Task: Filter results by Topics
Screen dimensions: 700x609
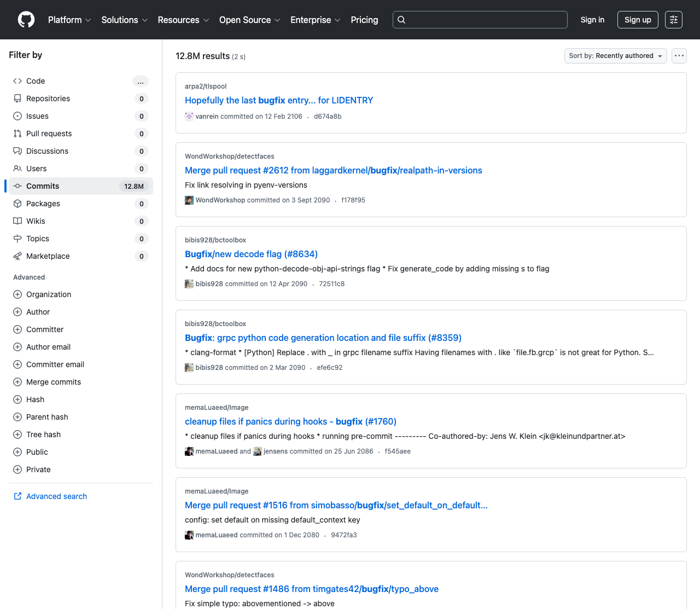Action: pos(81,239)
